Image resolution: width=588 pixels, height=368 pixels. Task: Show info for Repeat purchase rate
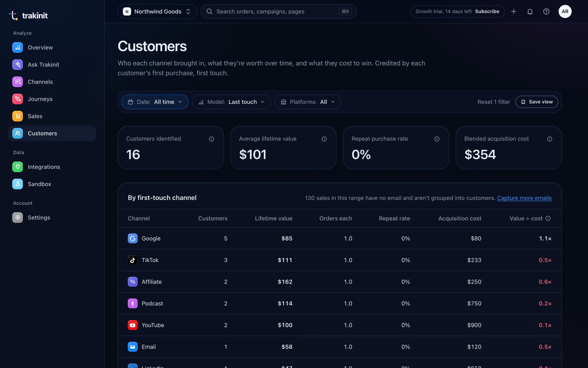(437, 139)
